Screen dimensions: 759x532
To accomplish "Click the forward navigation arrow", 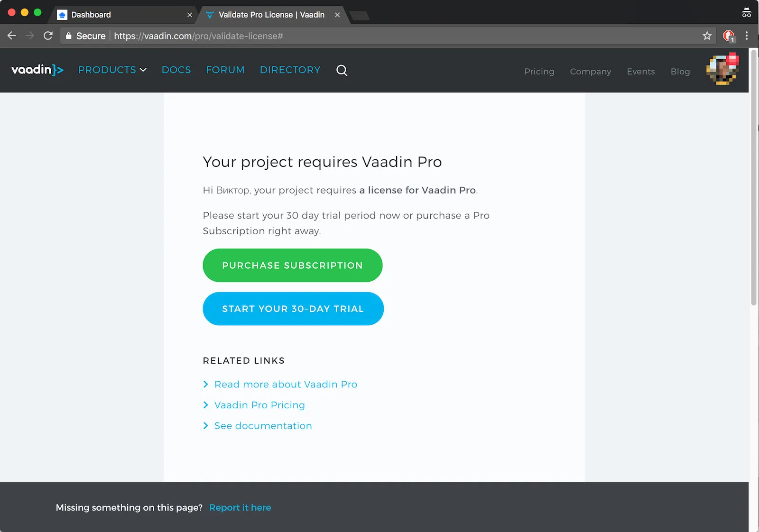I will [x=29, y=36].
